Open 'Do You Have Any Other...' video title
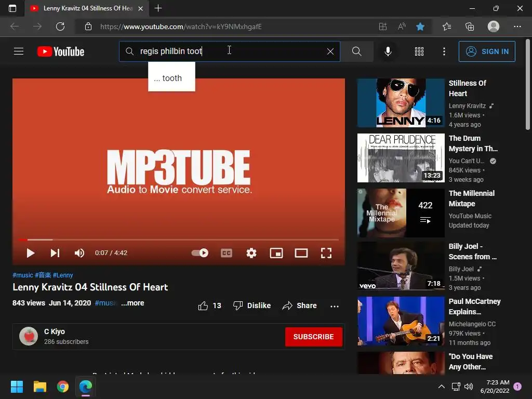The height and width of the screenshot is (399, 532). click(471, 362)
